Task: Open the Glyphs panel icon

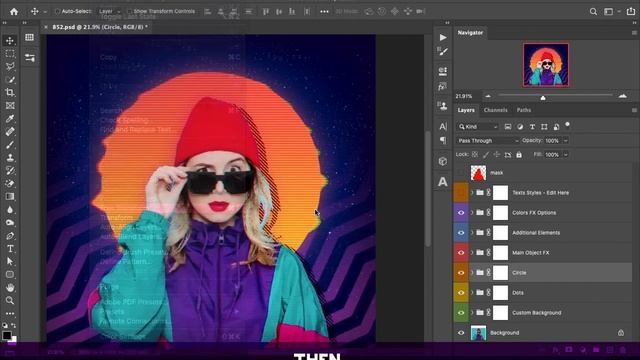Action: (443, 182)
